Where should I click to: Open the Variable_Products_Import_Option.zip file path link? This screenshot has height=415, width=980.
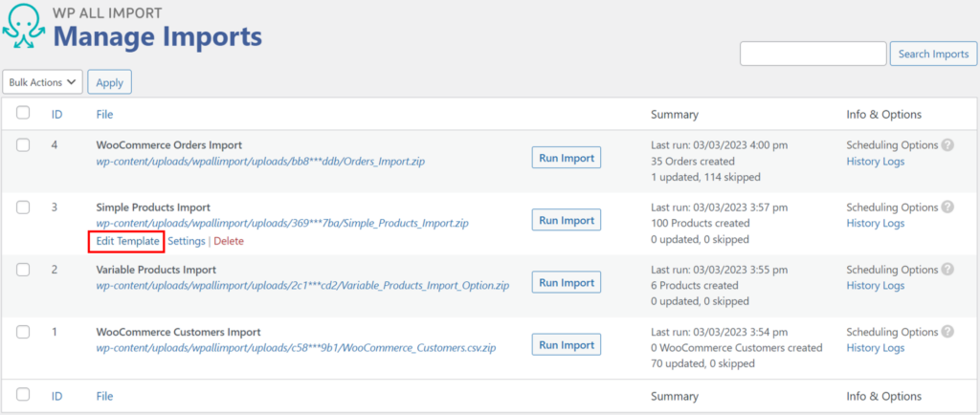pos(302,286)
